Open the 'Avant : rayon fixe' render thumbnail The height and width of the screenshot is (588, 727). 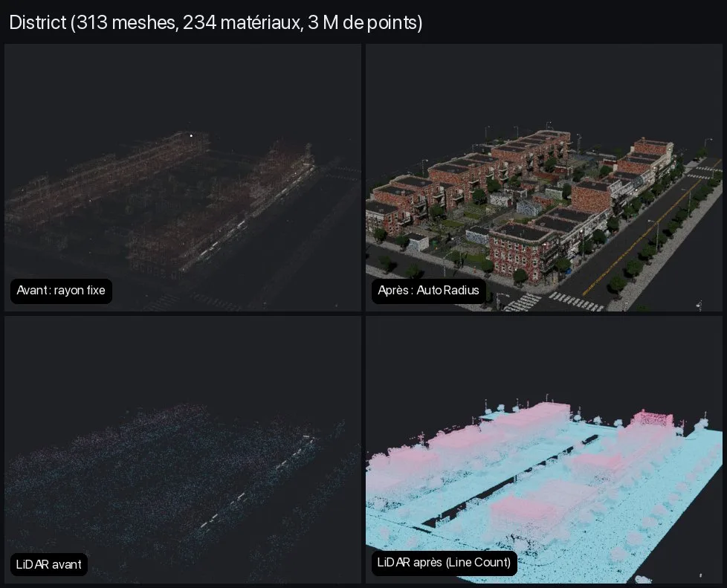183,177
